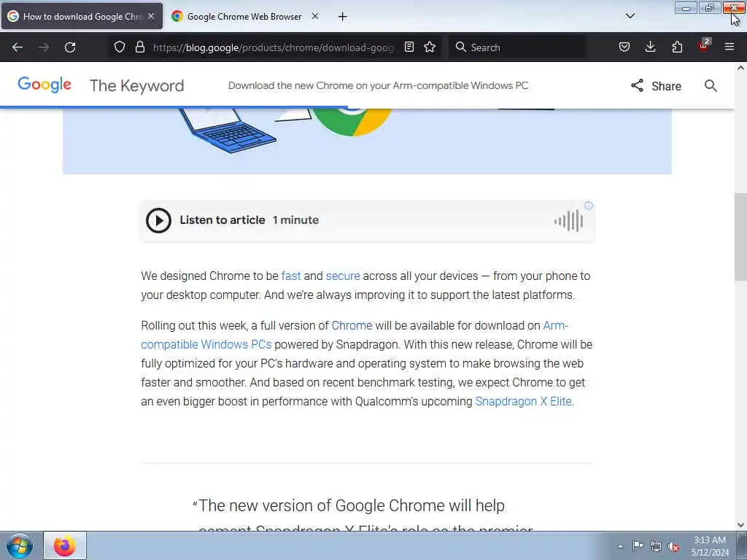Expand the list all tabs chevron
This screenshot has width=747, height=560.
point(630,16)
